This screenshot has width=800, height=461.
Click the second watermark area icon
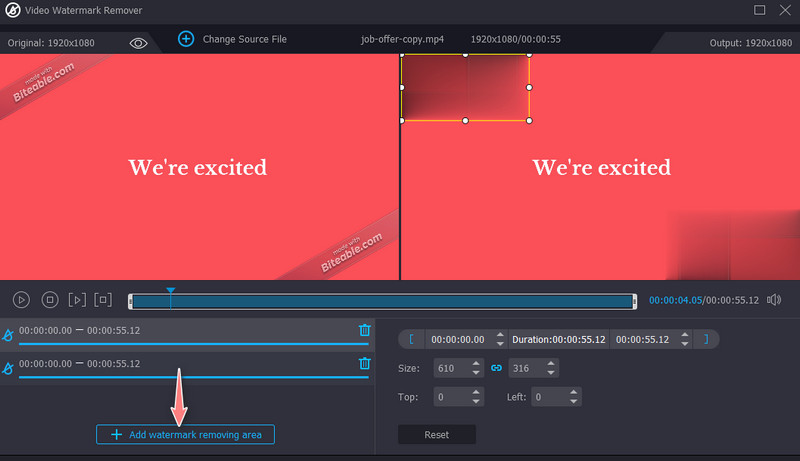tap(8, 369)
